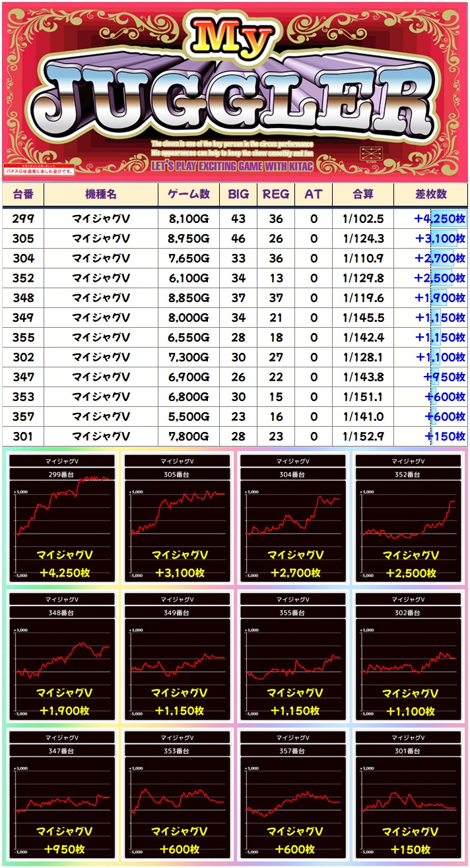Click the 357番台 graph thumbnail
The width and height of the screenshot is (470, 868).
click(293, 795)
